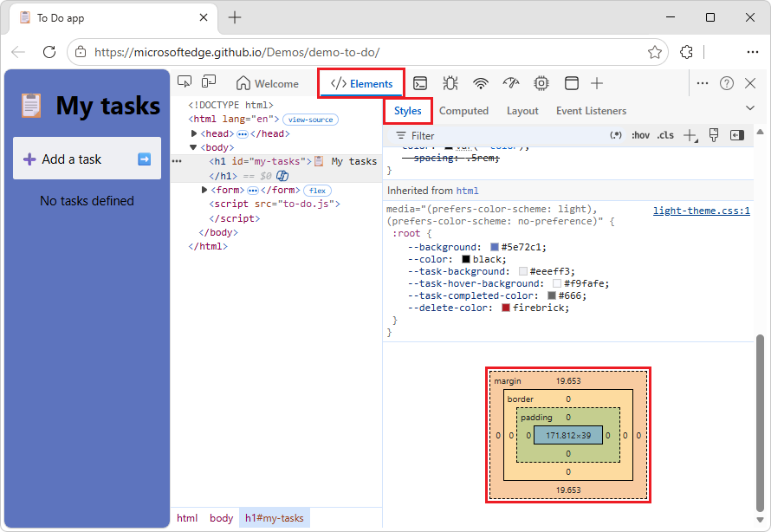Click the Styles pane scrollbar down arrow
The width and height of the screenshot is (771, 532).
point(761,520)
